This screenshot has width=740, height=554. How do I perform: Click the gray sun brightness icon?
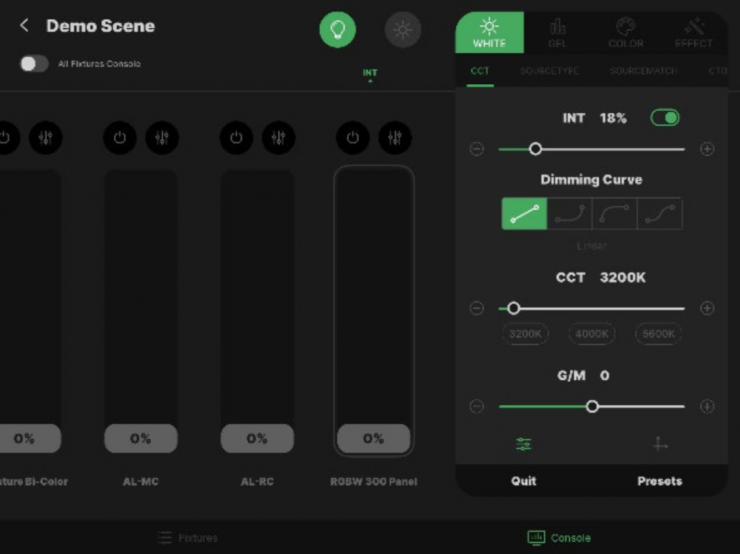click(403, 29)
